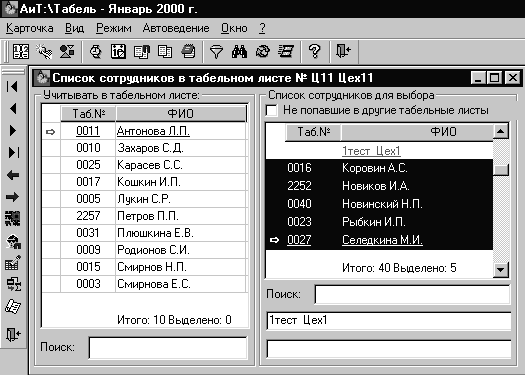Click the exit door icon in top toolbar

(x=343, y=51)
